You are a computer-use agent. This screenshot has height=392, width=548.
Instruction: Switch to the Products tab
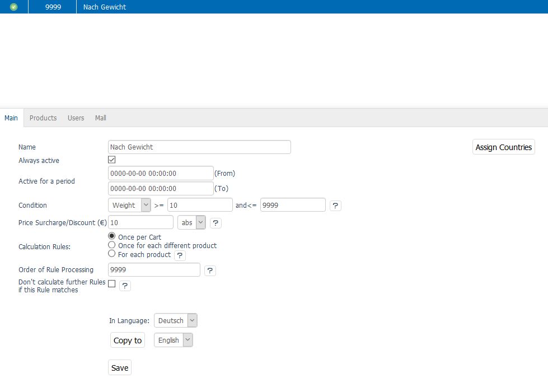tap(43, 118)
